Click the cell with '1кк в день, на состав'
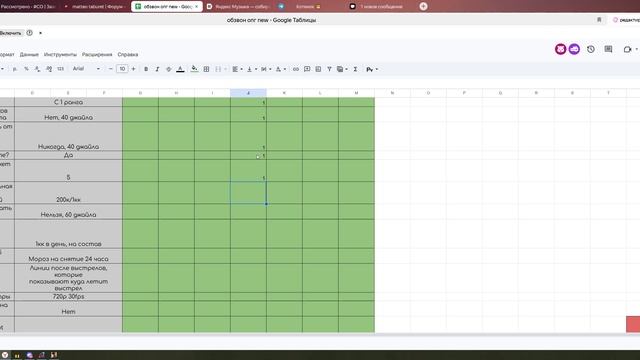Screen dimensions: 640x360 (68, 234)
